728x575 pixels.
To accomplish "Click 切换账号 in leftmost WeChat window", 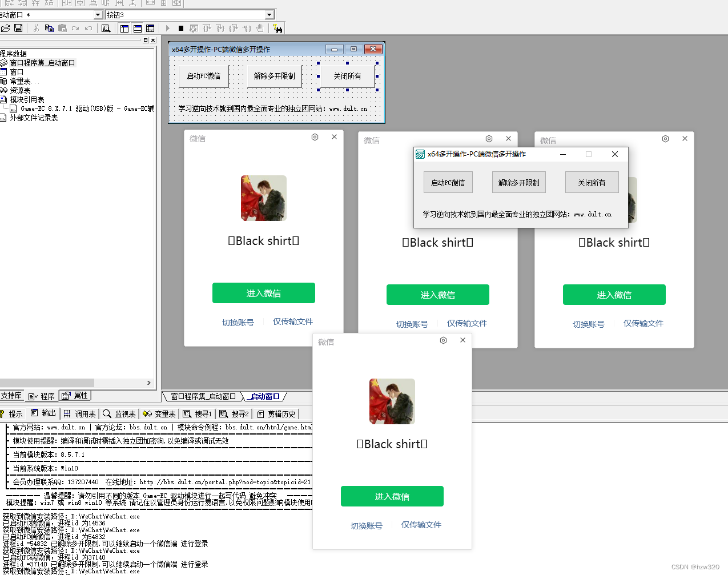I will [x=238, y=323].
